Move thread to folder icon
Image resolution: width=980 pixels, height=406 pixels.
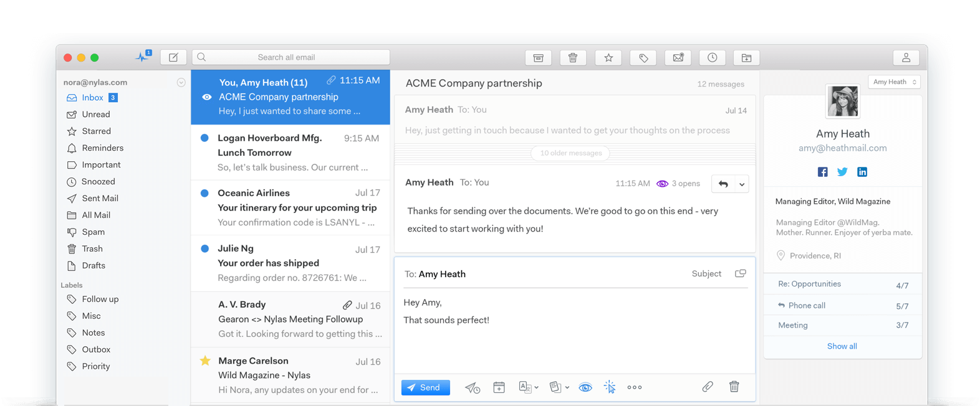[x=746, y=58]
